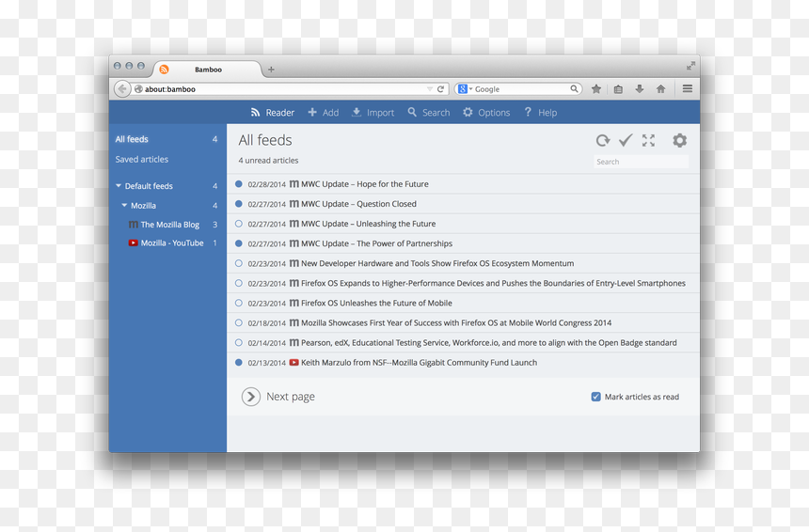Collapse the Mozilla folder
Image resolution: width=809 pixels, height=532 pixels.
(x=124, y=205)
